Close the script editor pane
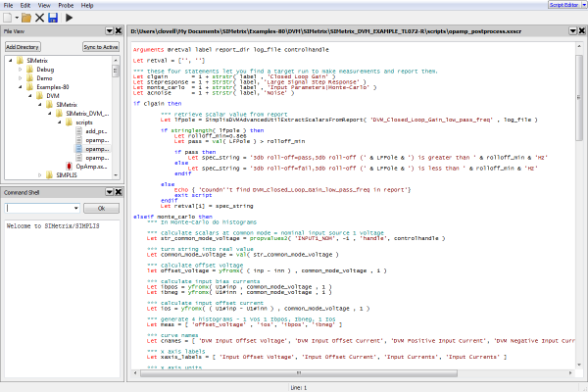The height and width of the screenshot is (392, 588). [x=582, y=31]
